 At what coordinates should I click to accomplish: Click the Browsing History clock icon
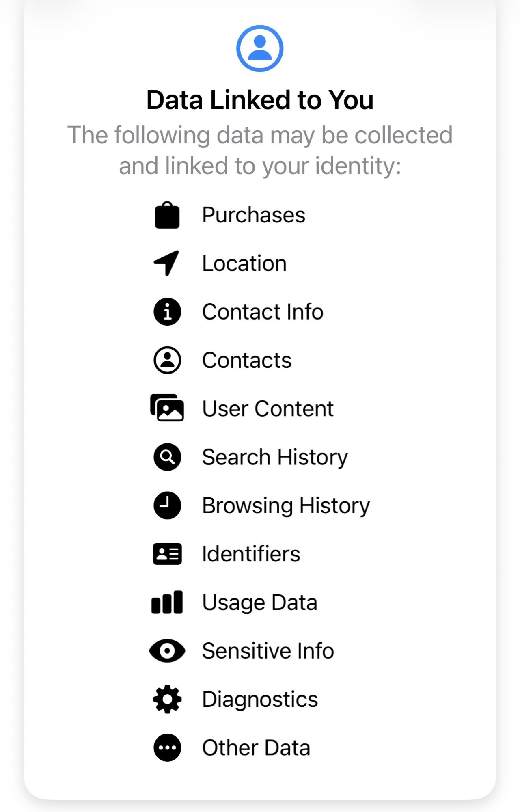[167, 505]
